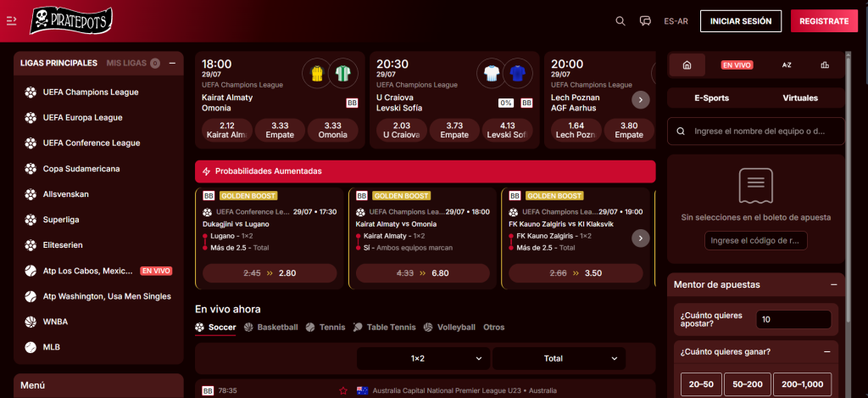This screenshot has height=398, width=868.
Task: Open the search magnifier in header
Action: point(620,21)
